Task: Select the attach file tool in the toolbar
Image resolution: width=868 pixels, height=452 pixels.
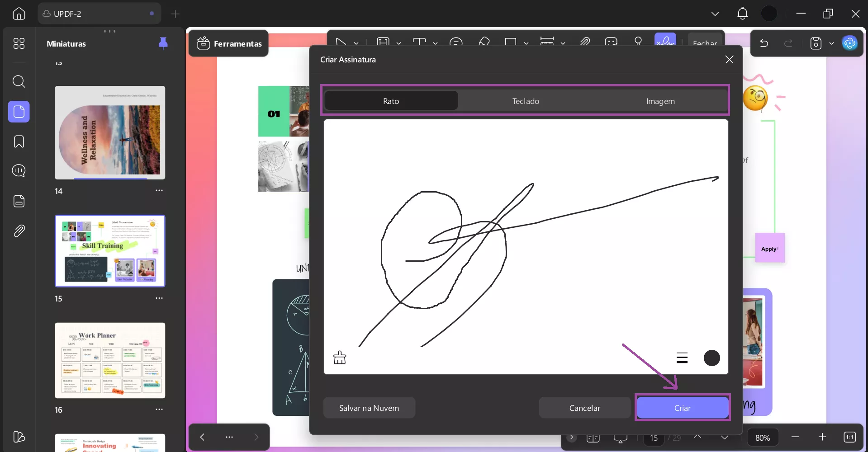Action: tap(585, 42)
